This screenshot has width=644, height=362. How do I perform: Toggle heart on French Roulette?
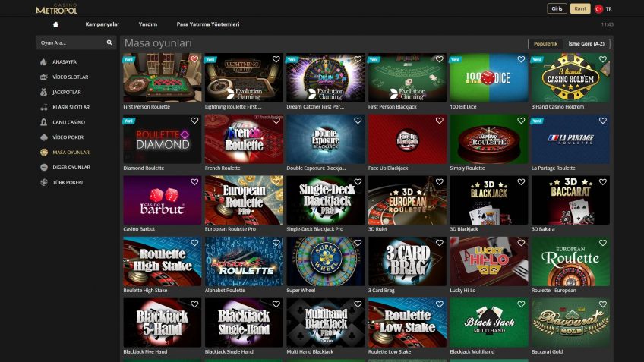click(x=276, y=121)
